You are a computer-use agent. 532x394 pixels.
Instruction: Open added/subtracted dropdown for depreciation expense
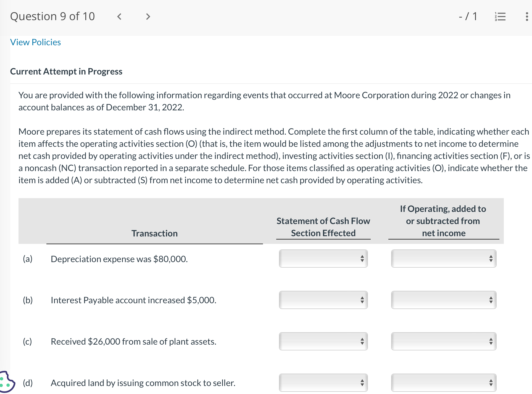click(443, 259)
